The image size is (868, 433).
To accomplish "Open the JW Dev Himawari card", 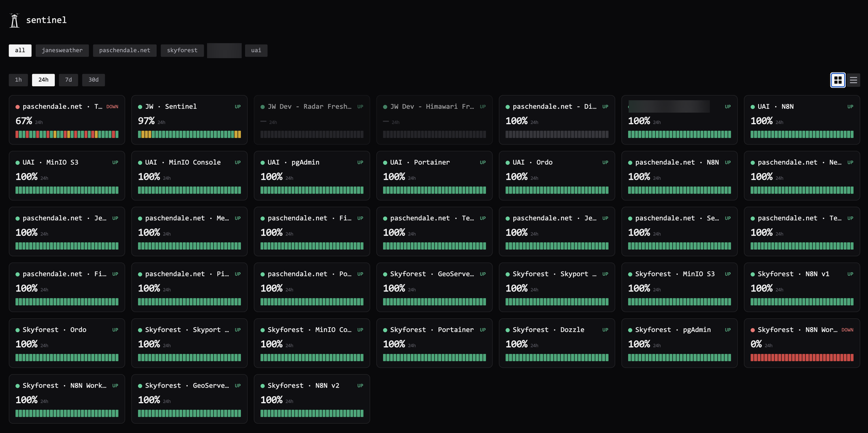I will click(x=435, y=120).
